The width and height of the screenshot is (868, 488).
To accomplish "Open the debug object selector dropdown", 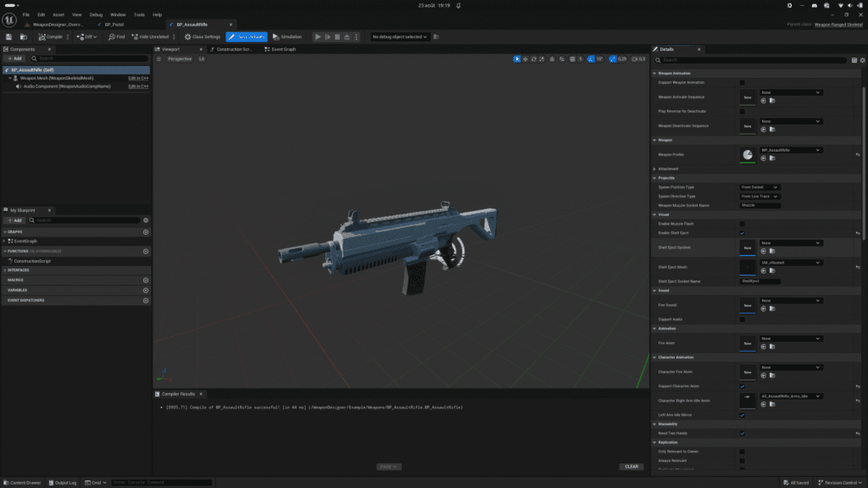I will pos(399,37).
